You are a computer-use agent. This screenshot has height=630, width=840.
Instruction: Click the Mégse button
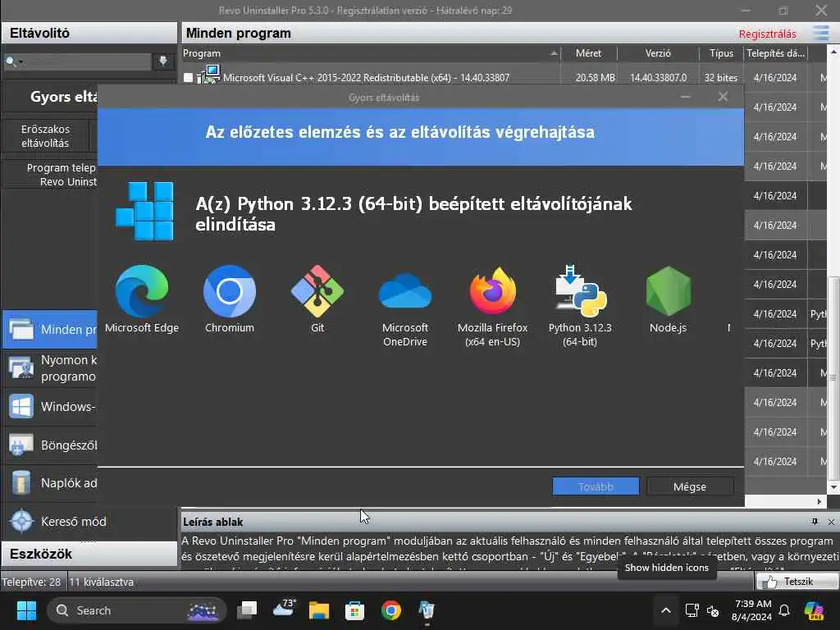[690, 486]
